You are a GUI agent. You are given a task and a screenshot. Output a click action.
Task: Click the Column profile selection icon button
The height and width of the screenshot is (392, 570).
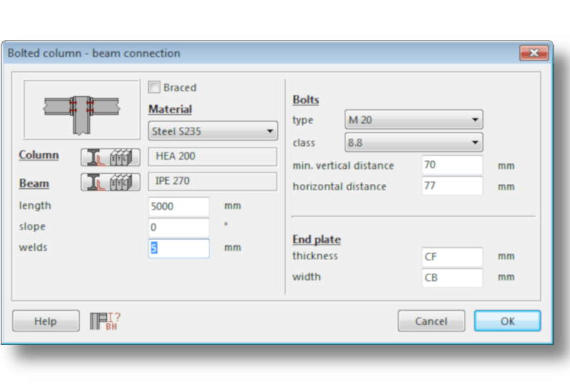click(x=110, y=157)
